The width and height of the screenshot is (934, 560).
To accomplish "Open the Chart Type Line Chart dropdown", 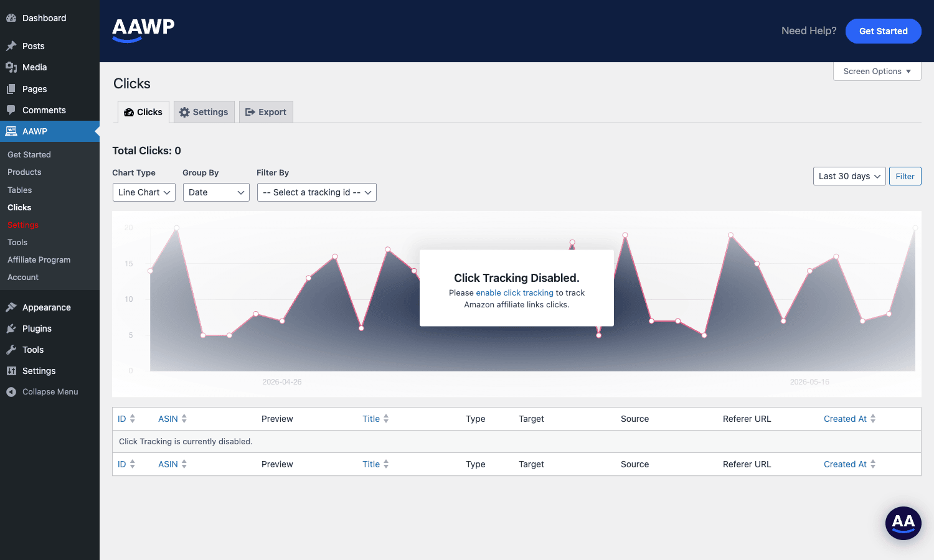I will click(x=144, y=192).
